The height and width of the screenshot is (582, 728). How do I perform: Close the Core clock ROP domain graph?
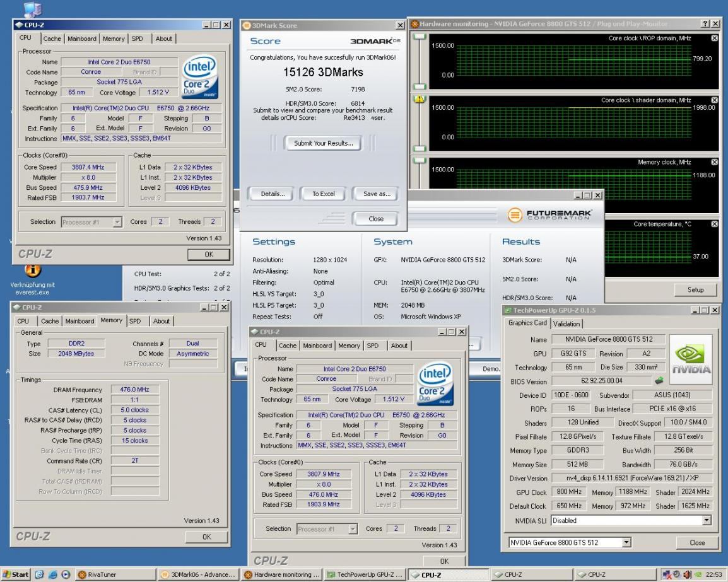[x=714, y=38]
